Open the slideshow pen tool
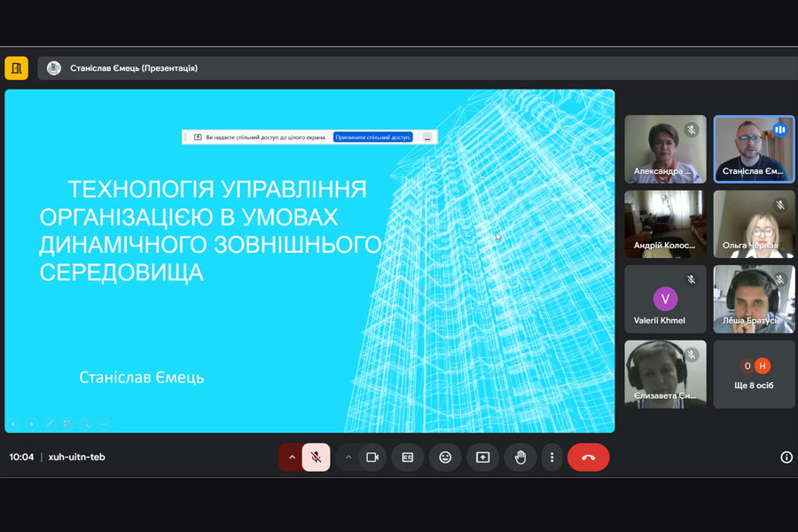The width and height of the screenshot is (798, 532). coord(50,424)
